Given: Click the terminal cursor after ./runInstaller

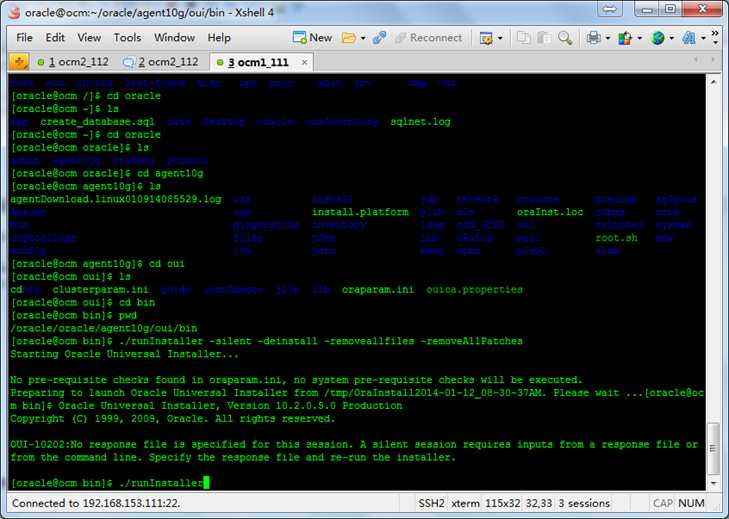Looking at the screenshot, I should [x=206, y=482].
